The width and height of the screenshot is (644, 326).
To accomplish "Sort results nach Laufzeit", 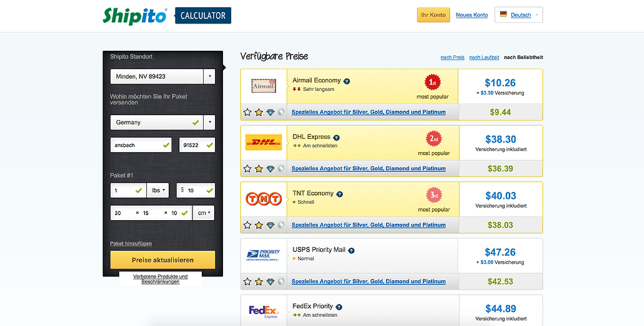I will tap(484, 57).
